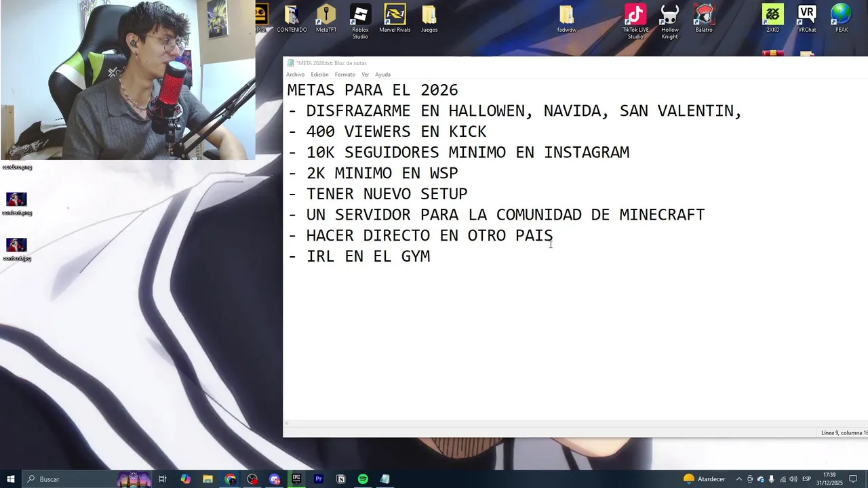Open Spotify from the taskbar
Image resolution: width=868 pixels, height=488 pixels.
point(363,479)
